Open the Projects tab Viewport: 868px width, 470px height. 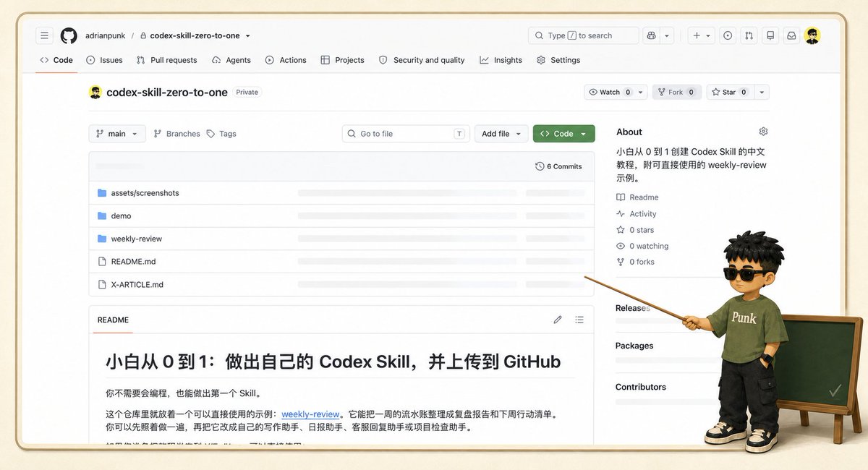pos(342,60)
